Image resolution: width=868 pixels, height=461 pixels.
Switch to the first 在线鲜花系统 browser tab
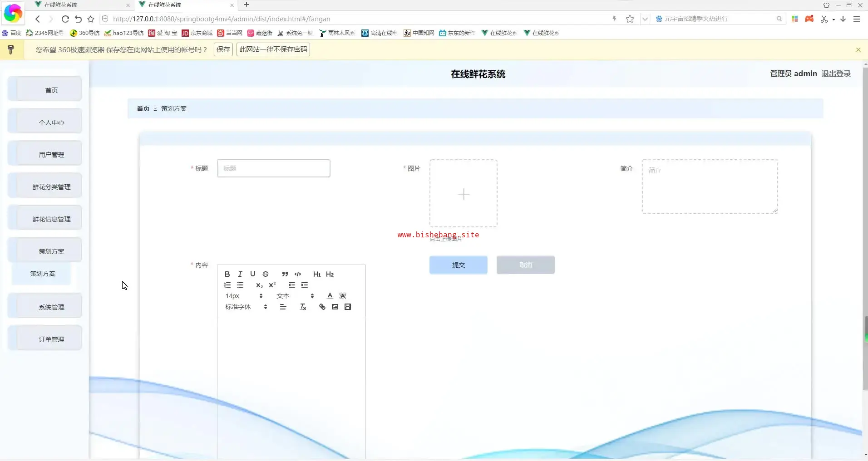pos(82,5)
